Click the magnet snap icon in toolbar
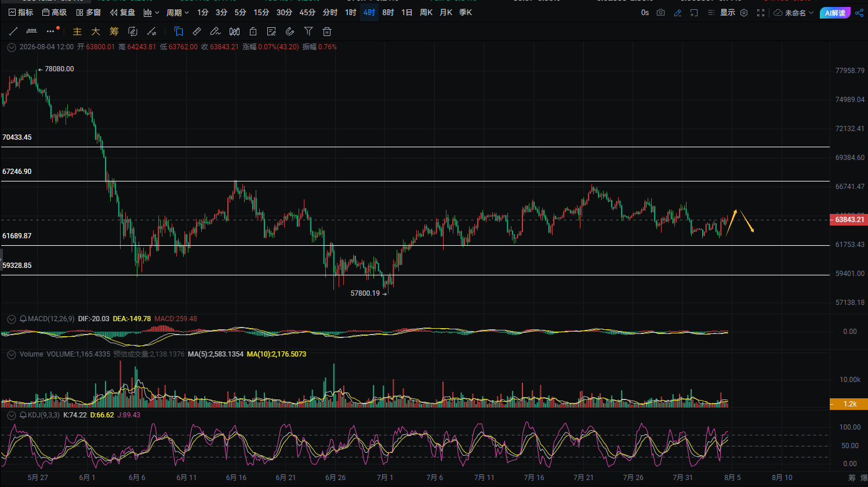The image size is (868, 487). click(290, 31)
